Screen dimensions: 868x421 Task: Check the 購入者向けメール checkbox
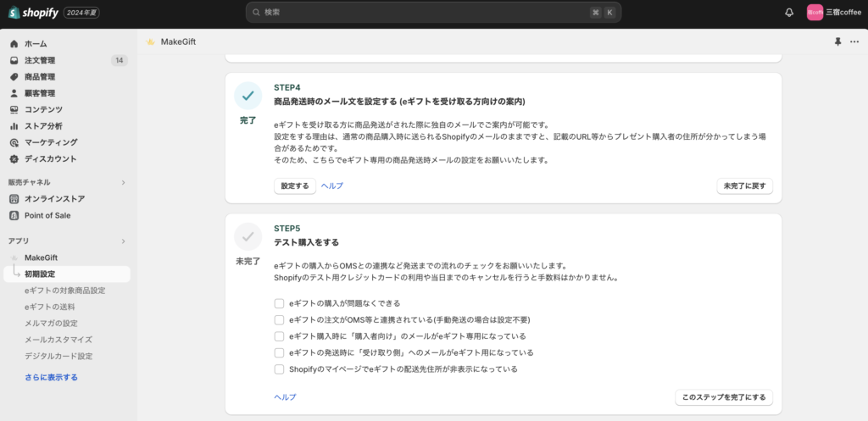point(279,335)
